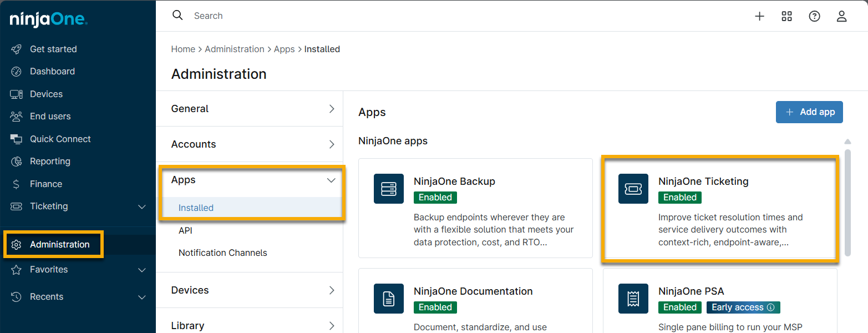Click the NinjaOne Documentation app icon

click(x=388, y=299)
